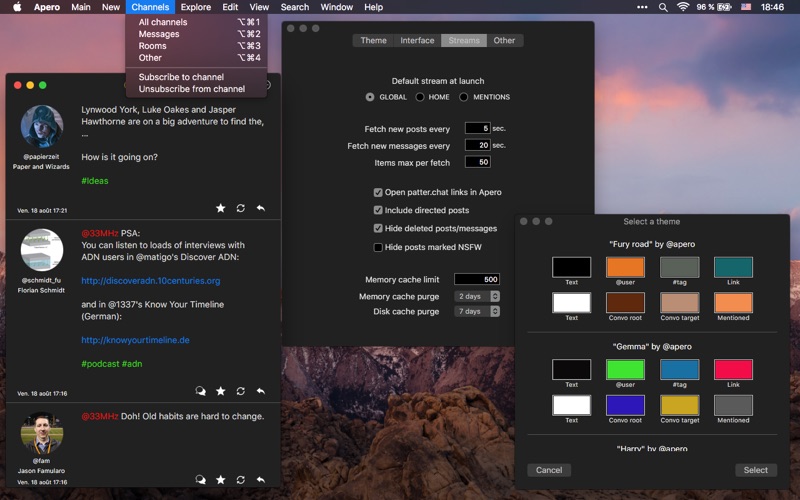The height and width of the screenshot is (500, 800).
Task: Reply to Florian Schmidt's post
Action: 261,391
